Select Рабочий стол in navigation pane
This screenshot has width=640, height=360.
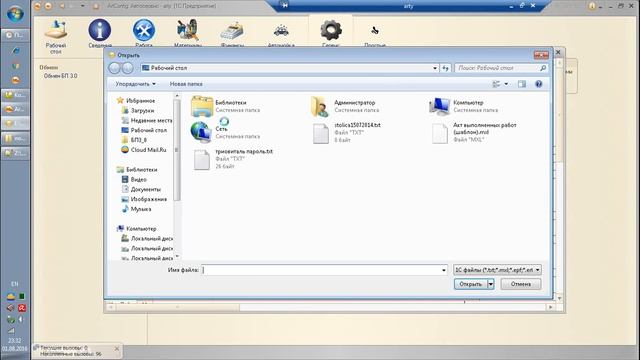[x=144, y=130]
